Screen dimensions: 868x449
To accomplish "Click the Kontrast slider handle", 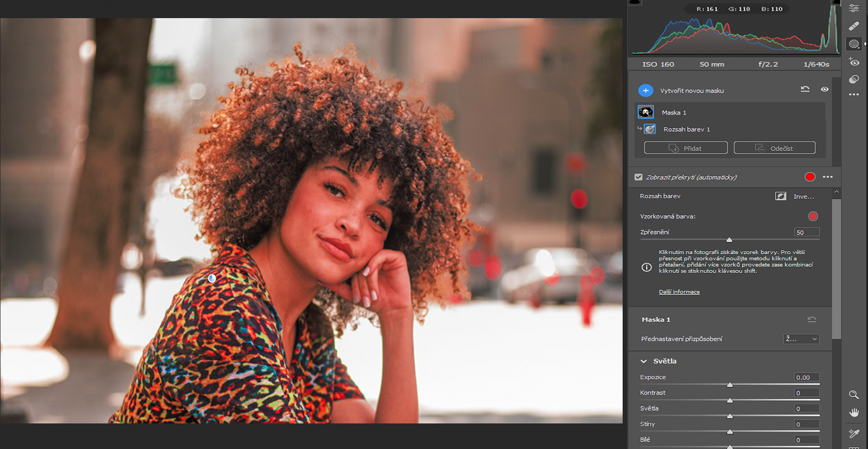I will click(730, 400).
